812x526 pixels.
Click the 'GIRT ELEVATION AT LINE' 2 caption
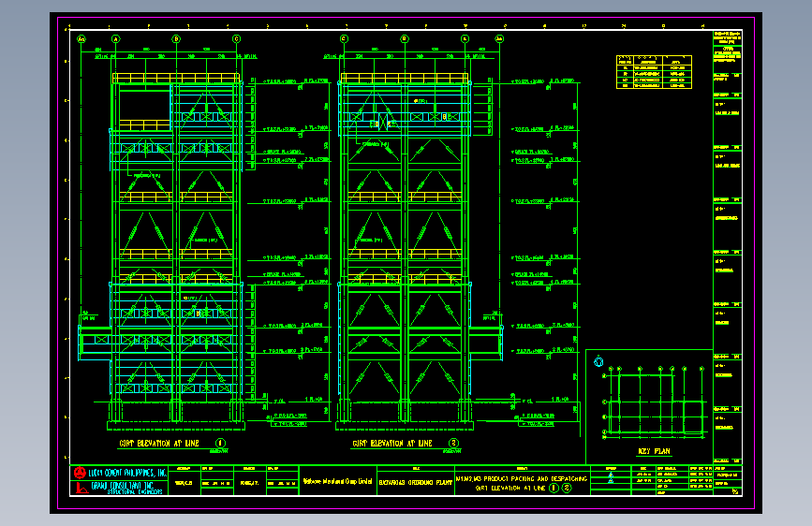[392, 444]
